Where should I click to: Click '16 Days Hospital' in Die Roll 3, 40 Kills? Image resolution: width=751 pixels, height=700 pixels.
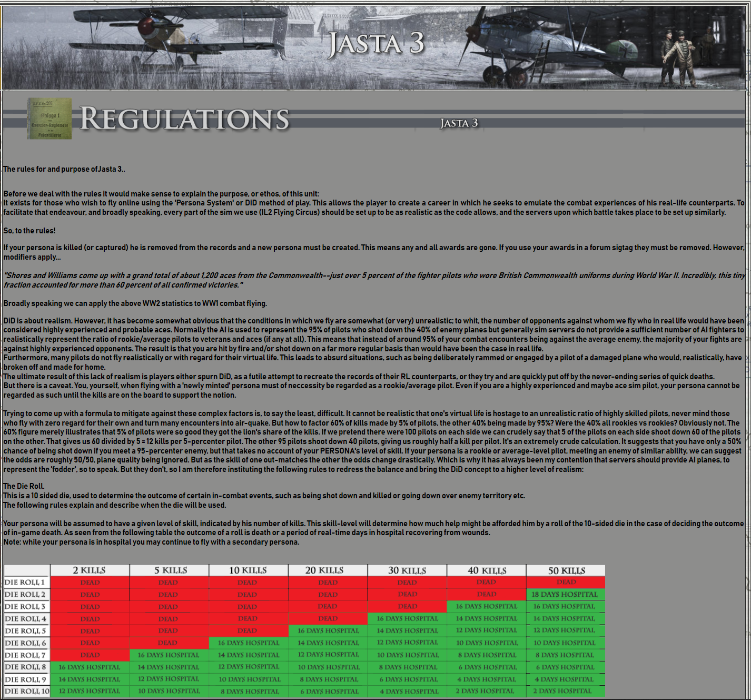[487, 606]
